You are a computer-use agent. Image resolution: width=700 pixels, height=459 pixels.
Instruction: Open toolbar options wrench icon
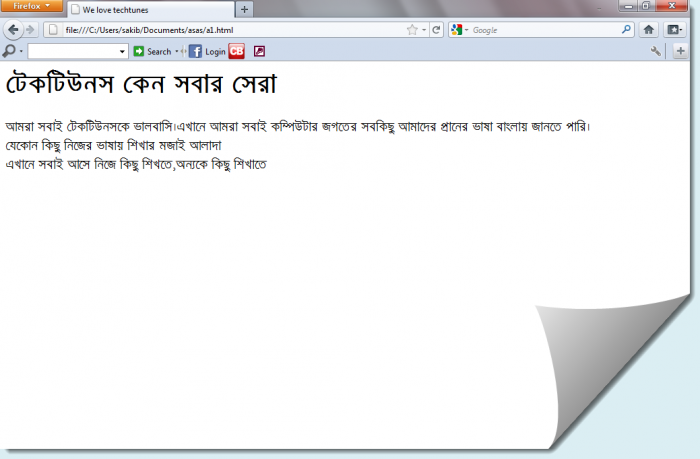click(x=655, y=51)
